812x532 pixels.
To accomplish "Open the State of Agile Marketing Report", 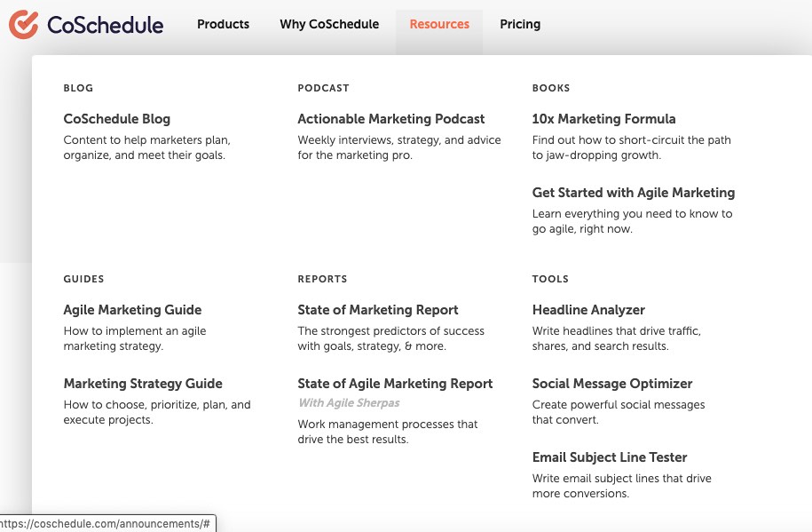I will point(395,383).
